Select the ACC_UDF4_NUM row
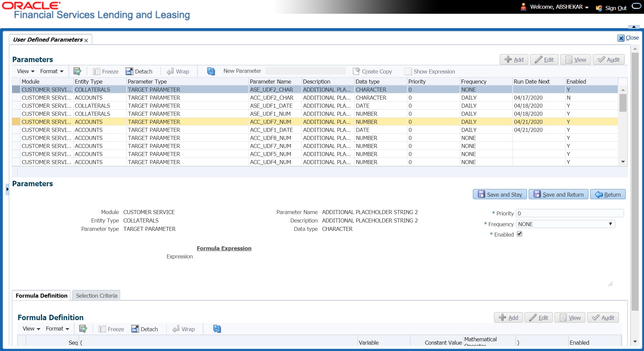 click(x=315, y=162)
